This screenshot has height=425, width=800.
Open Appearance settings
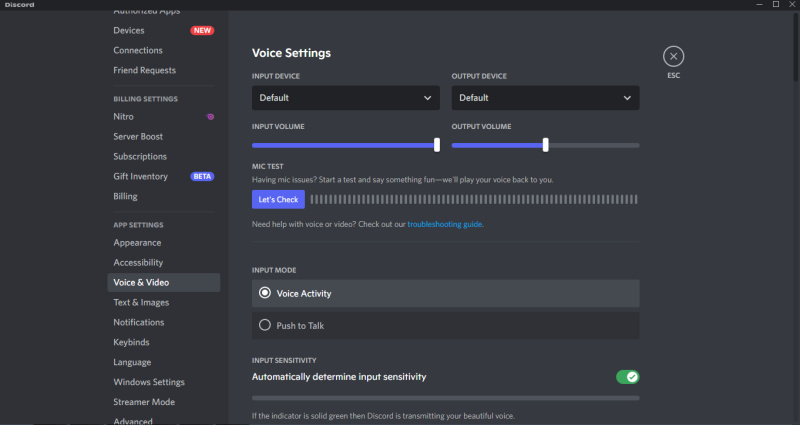point(137,243)
